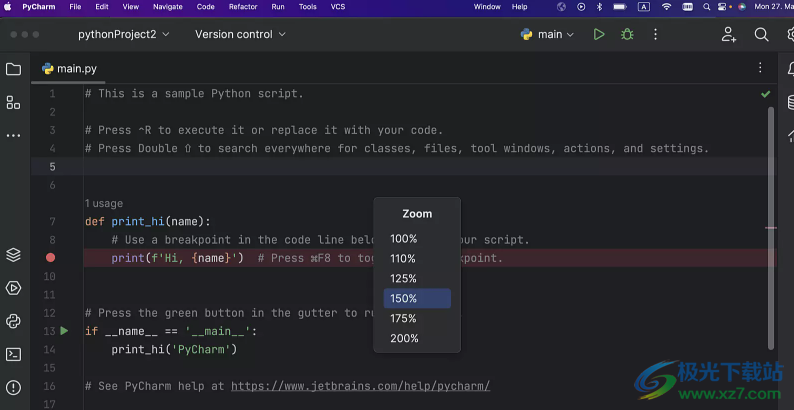Open the Run menu

click(277, 7)
